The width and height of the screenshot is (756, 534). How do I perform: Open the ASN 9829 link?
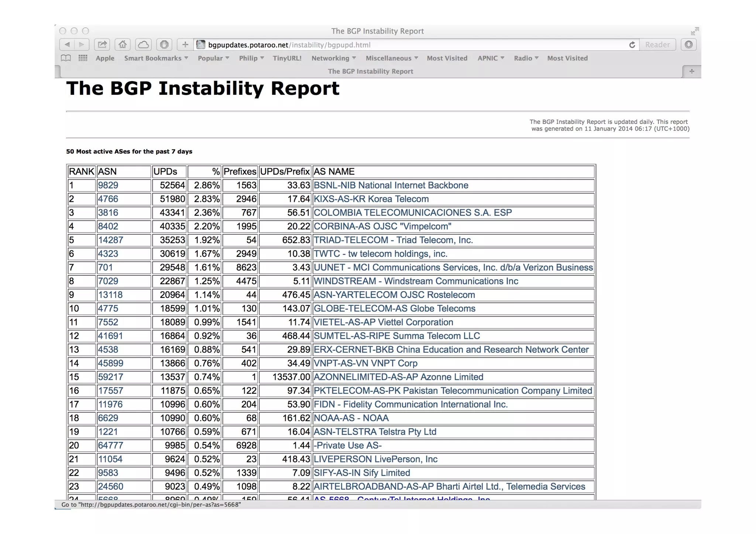(108, 185)
